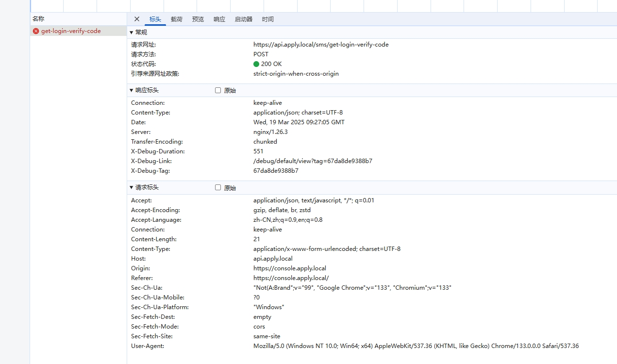617x364 pixels.
Task: Click the 名称 column header
Action: click(x=38, y=19)
